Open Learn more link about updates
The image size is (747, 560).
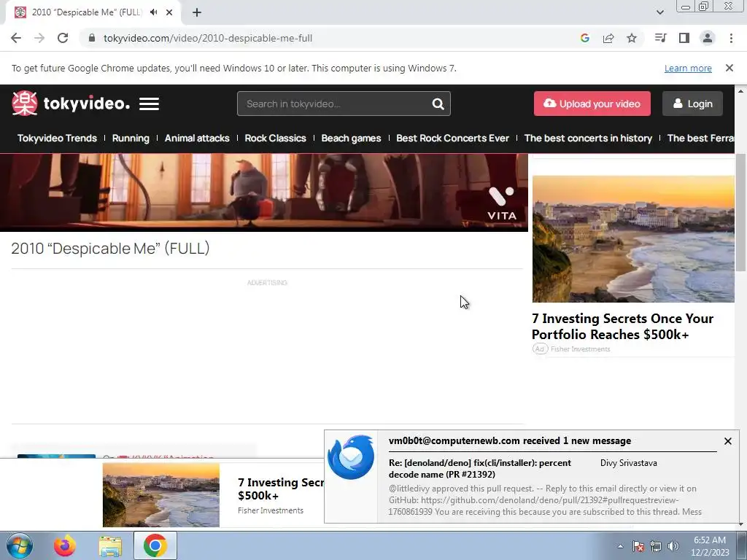tap(688, 68)
